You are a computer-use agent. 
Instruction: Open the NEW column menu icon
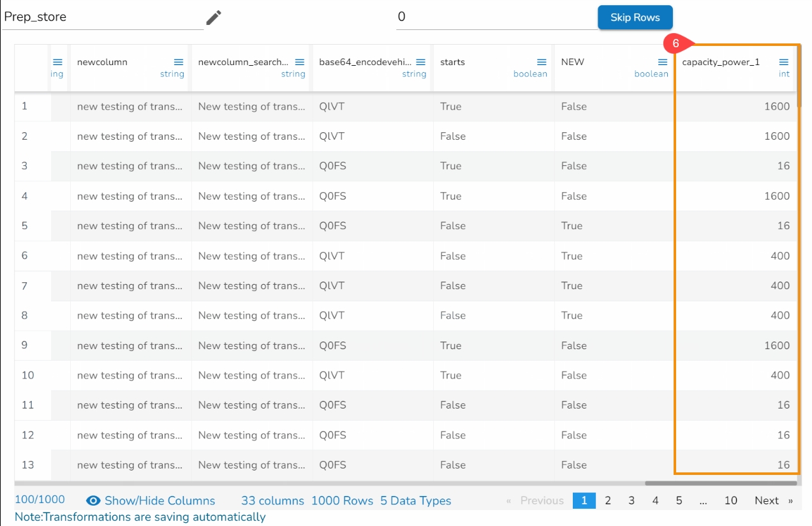click(x=663, y=63)
